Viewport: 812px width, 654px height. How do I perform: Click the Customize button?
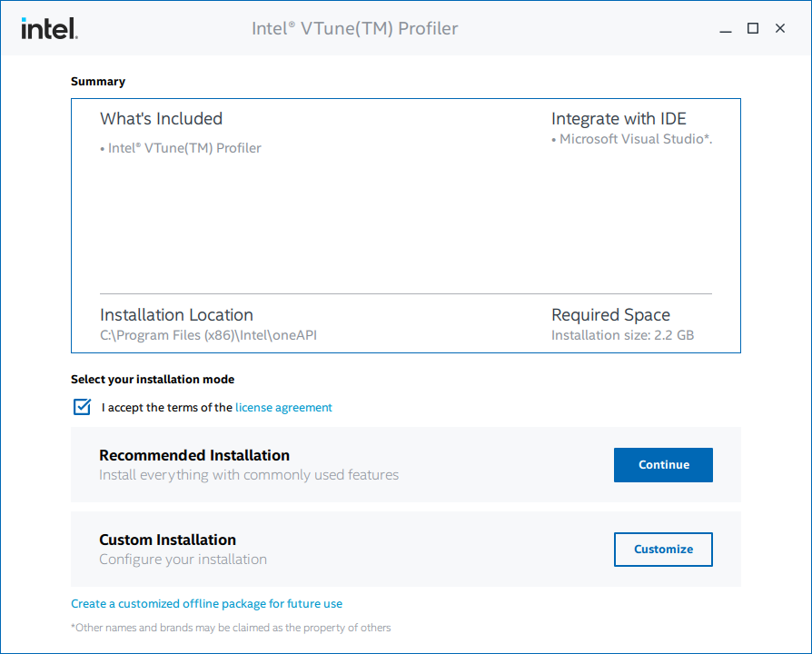(663, 549)
